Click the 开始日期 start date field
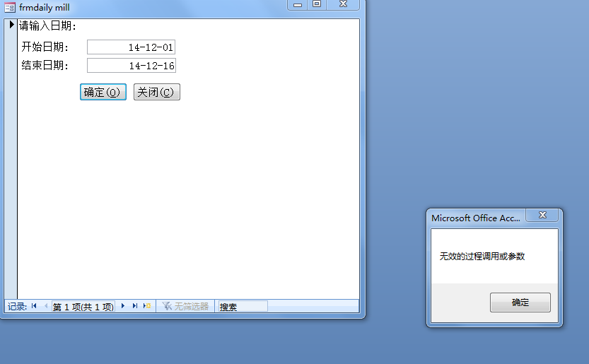The height and width of the screenshot is (364, 589). [131, 47]
